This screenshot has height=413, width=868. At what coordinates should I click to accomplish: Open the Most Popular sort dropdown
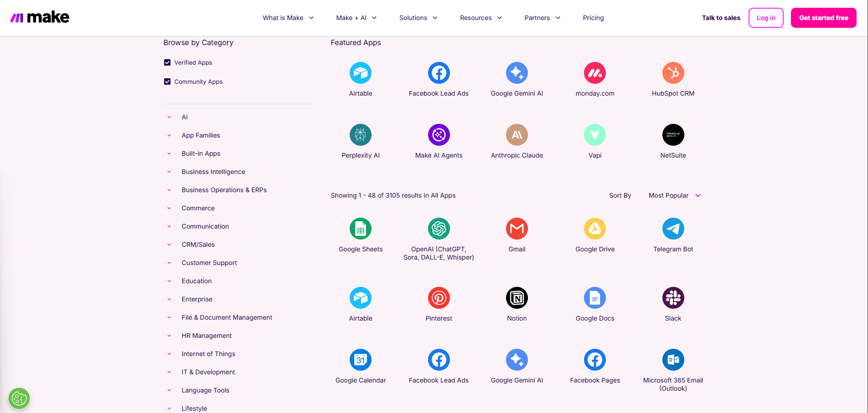pyautogui.click(x=674, y=195)
